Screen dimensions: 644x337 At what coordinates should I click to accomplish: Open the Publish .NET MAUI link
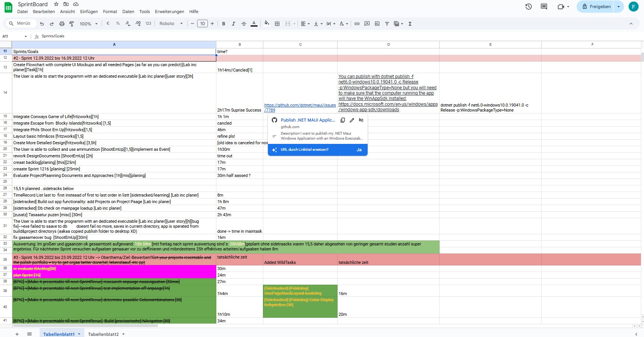point(308,120)
